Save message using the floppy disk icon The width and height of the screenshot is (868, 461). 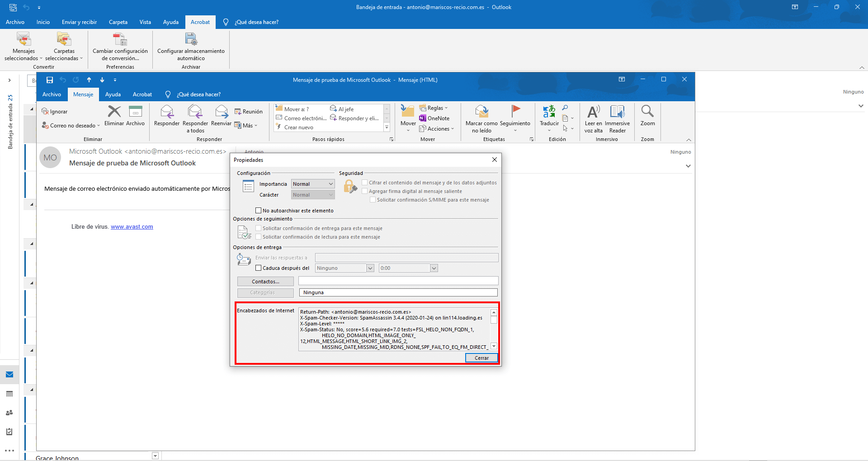(x=50, y=80)
